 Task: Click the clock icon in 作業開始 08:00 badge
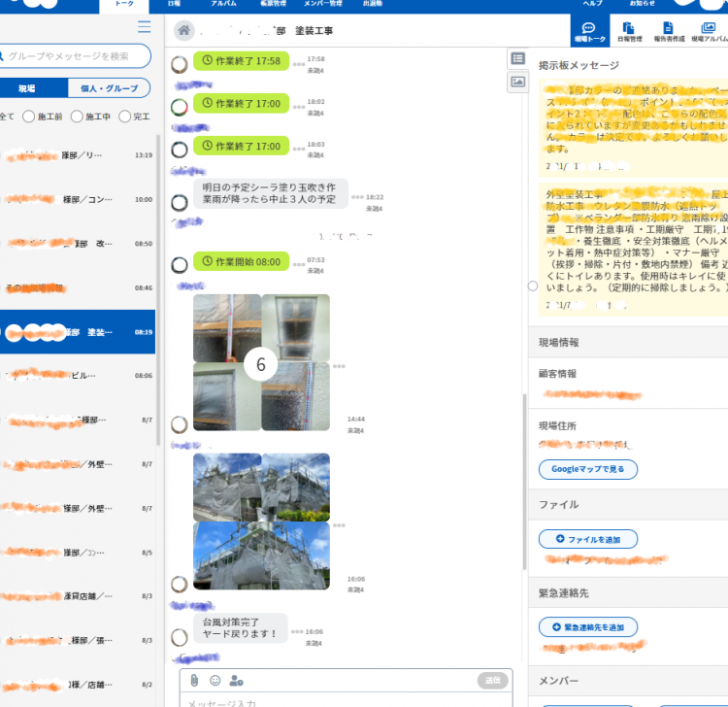point(208,261)
